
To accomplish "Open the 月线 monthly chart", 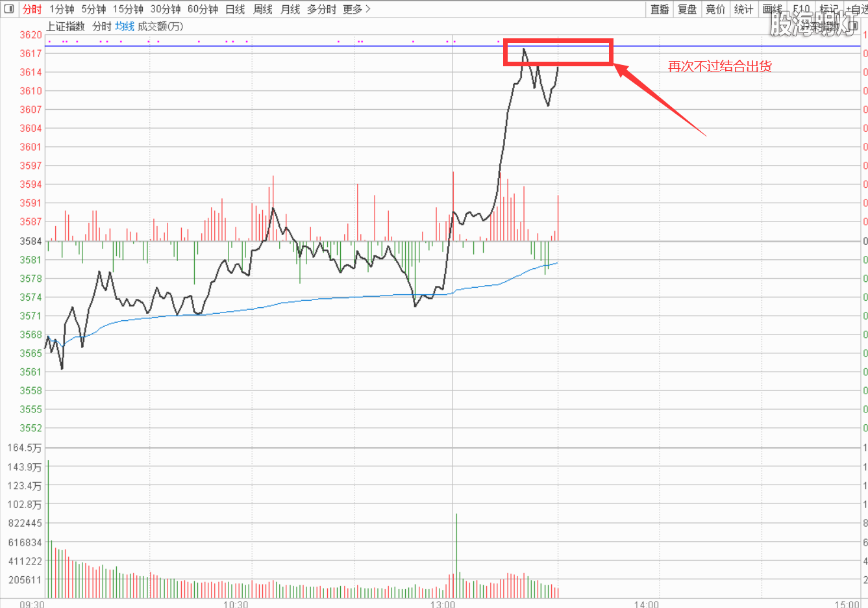I will [x=290, y=9].
